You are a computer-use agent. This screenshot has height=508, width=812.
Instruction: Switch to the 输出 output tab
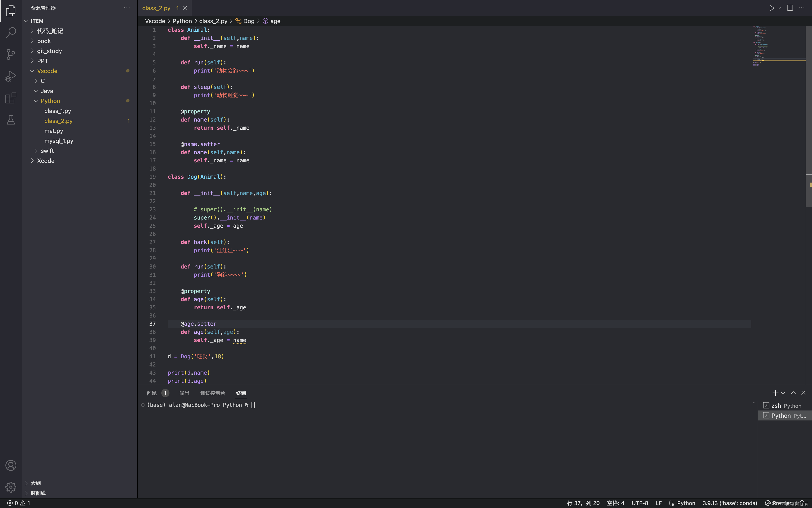point(184,393)
